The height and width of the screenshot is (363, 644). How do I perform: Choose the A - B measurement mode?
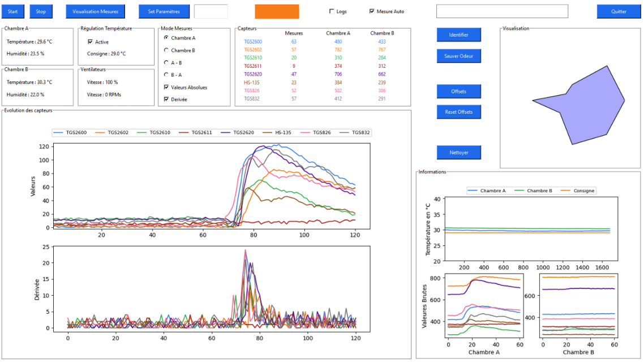(x=166, y=63)
